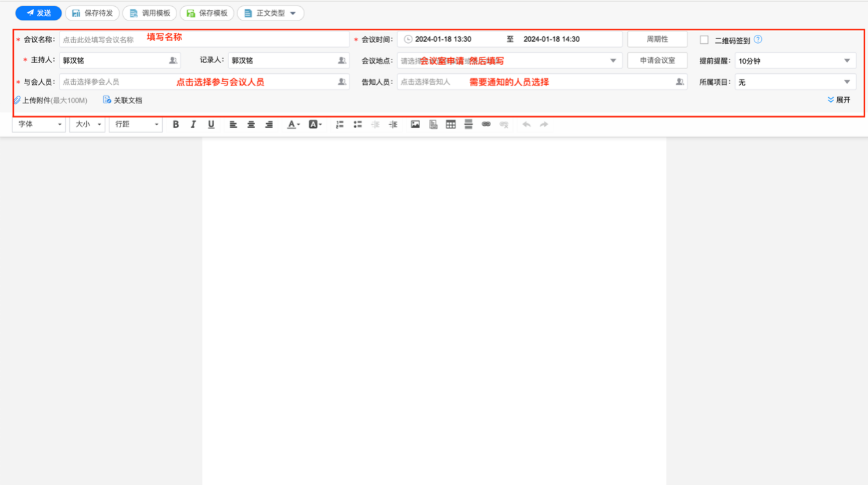Toggle bold formatting in the editor
The height and width of the screenshot is (485, 868).
[176, 124]
